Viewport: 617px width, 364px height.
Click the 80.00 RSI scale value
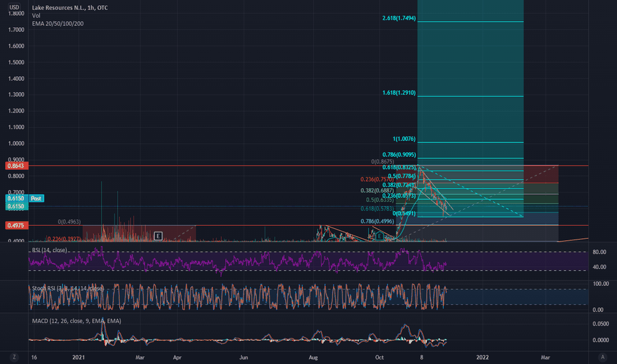coord(599,252)
